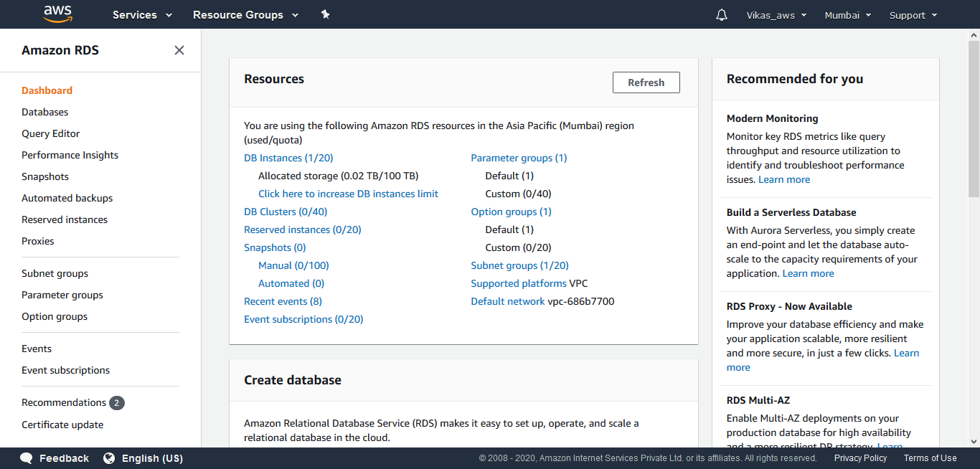This screenshot has width=980, height=469.
Task: Open Subnet groups in the sidebar
Action: click(55, 273)
